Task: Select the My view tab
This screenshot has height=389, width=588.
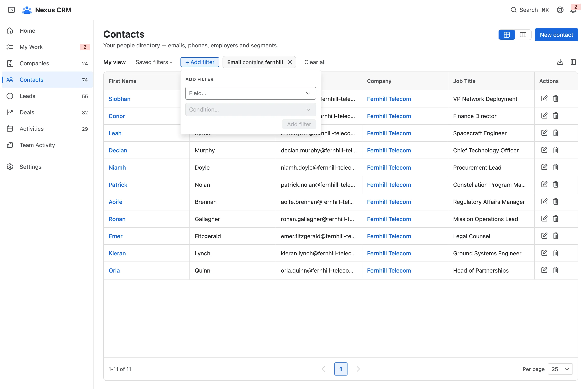Action: click(x=114, y=62)
